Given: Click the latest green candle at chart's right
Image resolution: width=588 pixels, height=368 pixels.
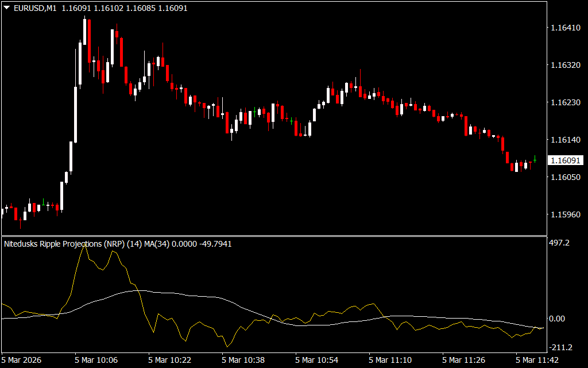Looking at the screenshot, I should click(x=535, y=159).
